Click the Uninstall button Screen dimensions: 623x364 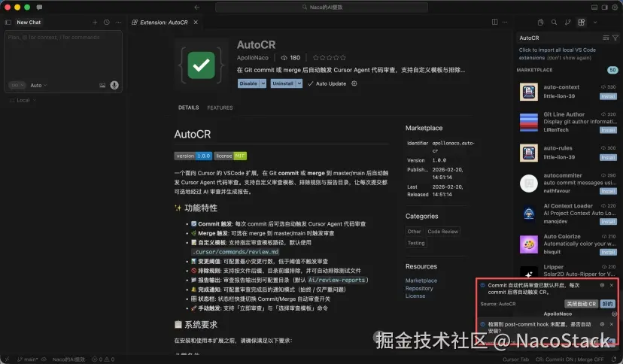point(283,83)
